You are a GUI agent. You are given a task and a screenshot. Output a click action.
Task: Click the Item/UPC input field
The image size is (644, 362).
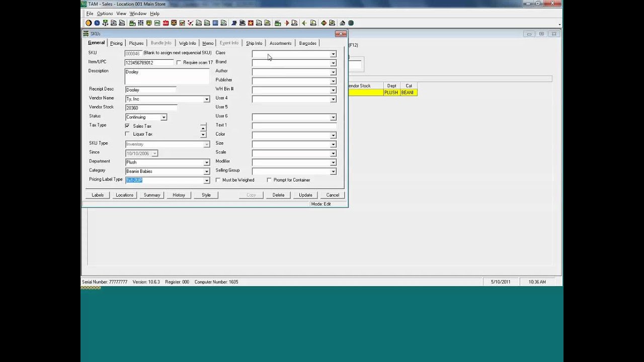149,63
